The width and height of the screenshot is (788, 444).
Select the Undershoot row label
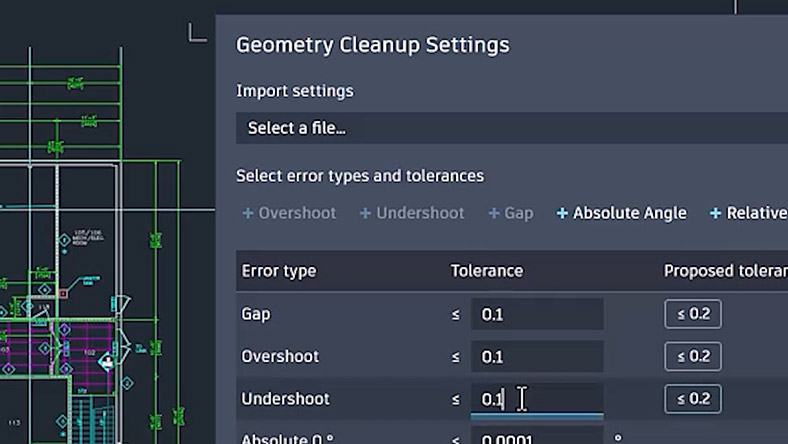tap(285, 399)
